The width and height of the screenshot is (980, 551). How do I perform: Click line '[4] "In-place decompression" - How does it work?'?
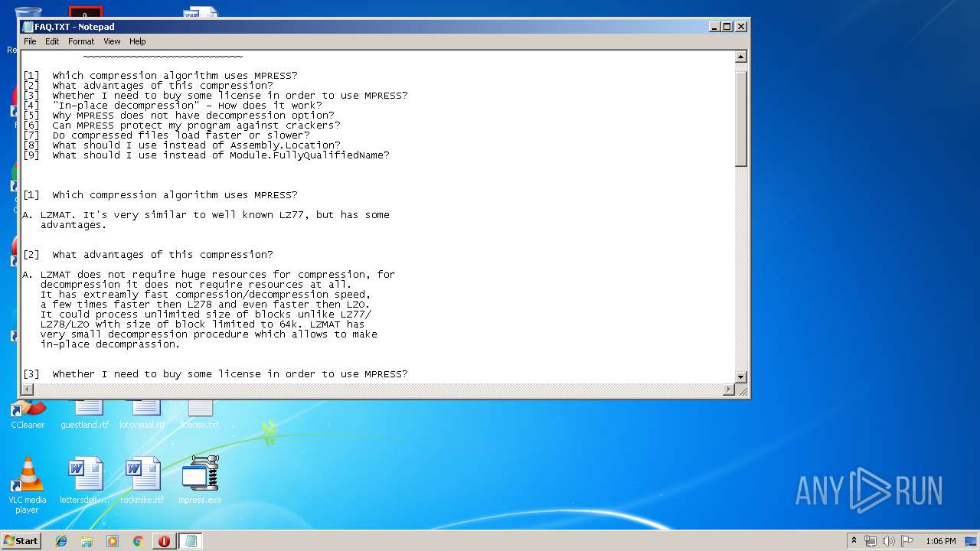172,106
